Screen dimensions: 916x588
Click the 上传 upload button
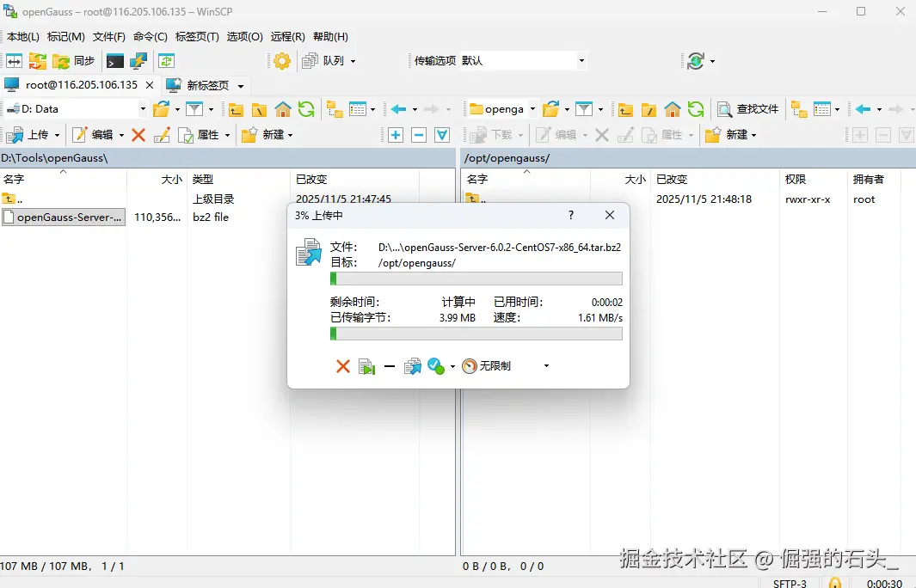[28, 135]
